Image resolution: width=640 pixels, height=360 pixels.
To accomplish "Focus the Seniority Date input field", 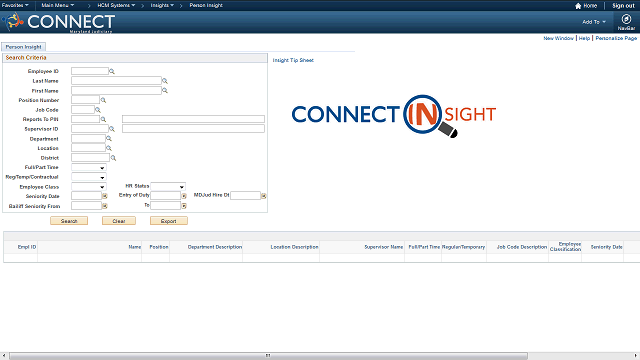I will coord(87,196).
